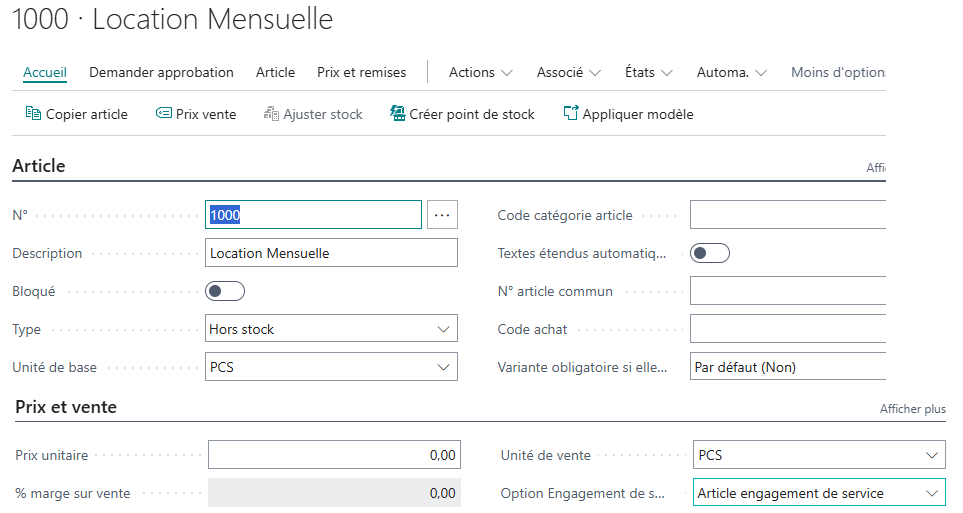Expand the États menu

[648, 72]
